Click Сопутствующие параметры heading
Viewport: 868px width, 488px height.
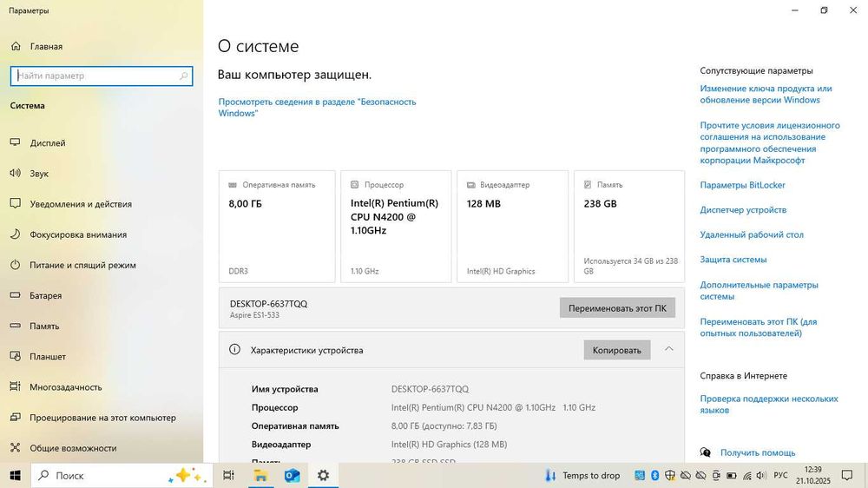(x=756, y=70)
